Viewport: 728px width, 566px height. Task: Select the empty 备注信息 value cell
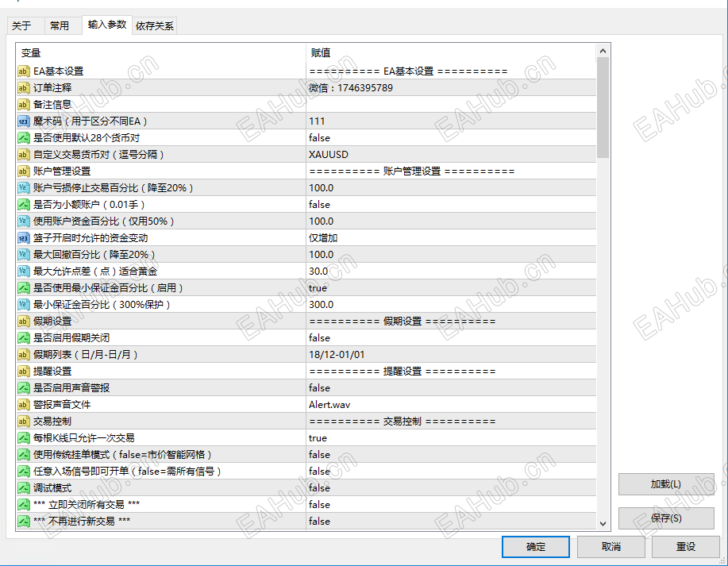(x=451, y=105)
